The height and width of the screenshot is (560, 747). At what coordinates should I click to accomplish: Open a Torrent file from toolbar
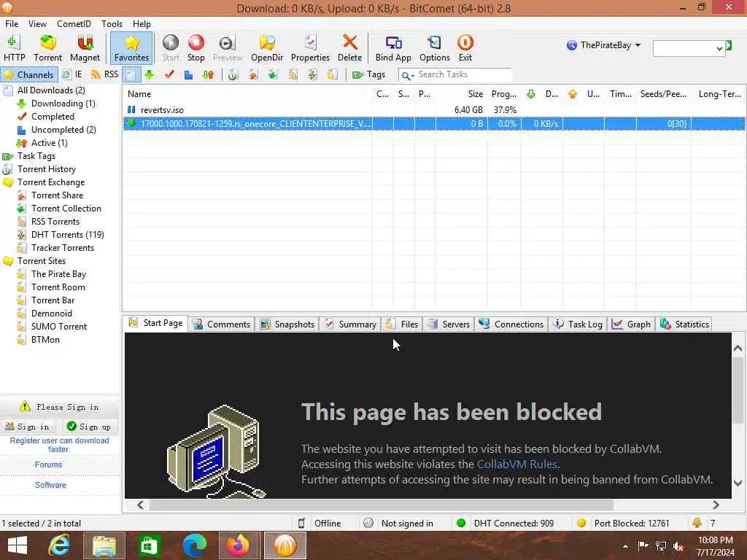[47, 48]
